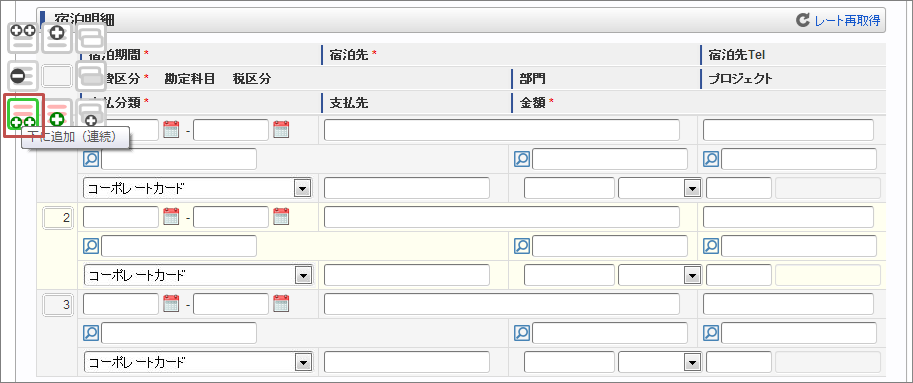Click the プロジェクト column header
Screen dimensions: 913x383
click(740, 79)
